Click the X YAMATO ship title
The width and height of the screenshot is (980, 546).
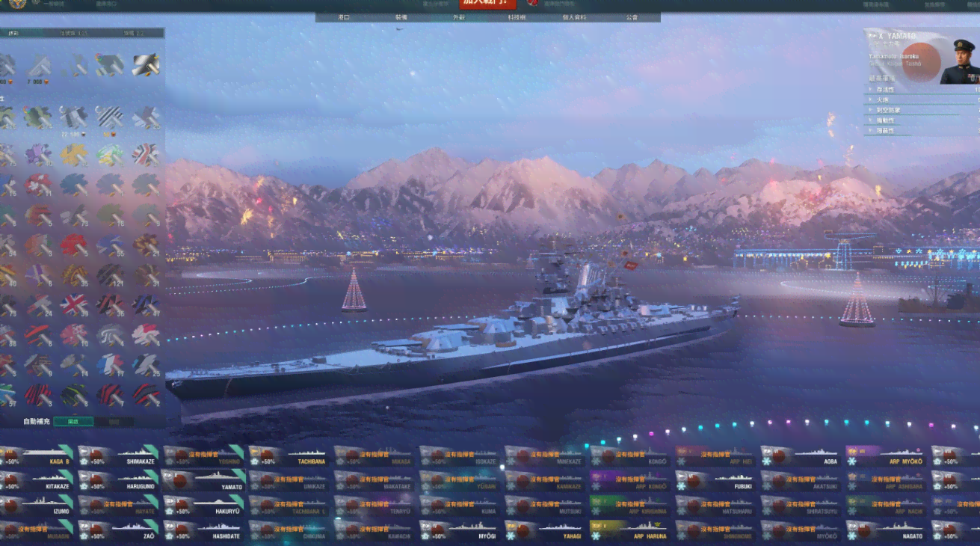893,36
